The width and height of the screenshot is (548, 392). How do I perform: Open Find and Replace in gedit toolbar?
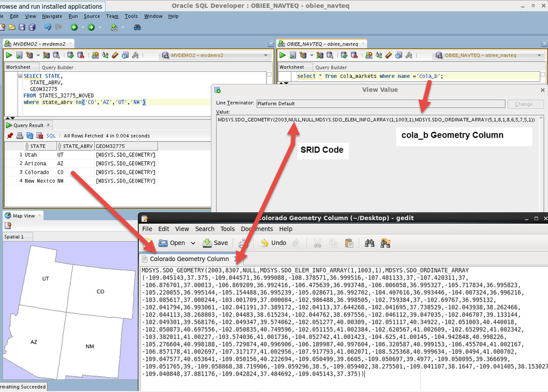385,243
